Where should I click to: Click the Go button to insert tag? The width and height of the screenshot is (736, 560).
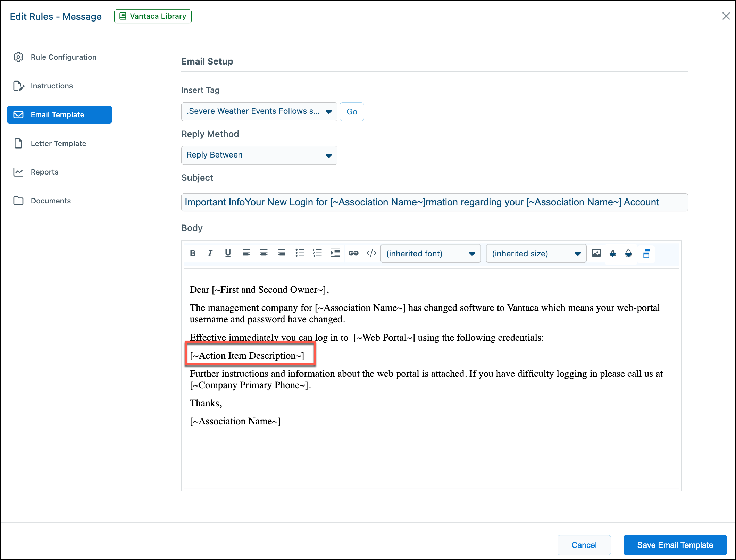click(352, 112)
